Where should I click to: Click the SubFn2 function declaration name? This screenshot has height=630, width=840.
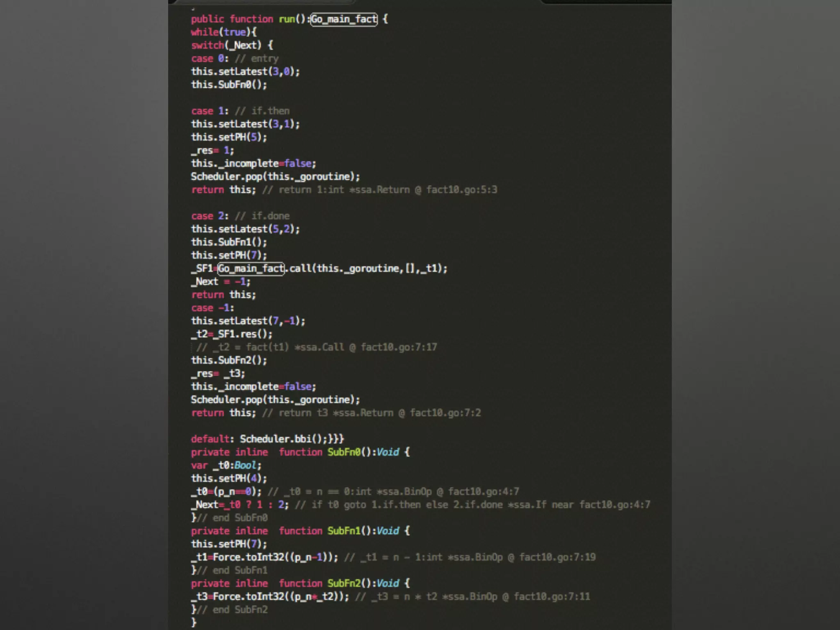pos(344,583)
